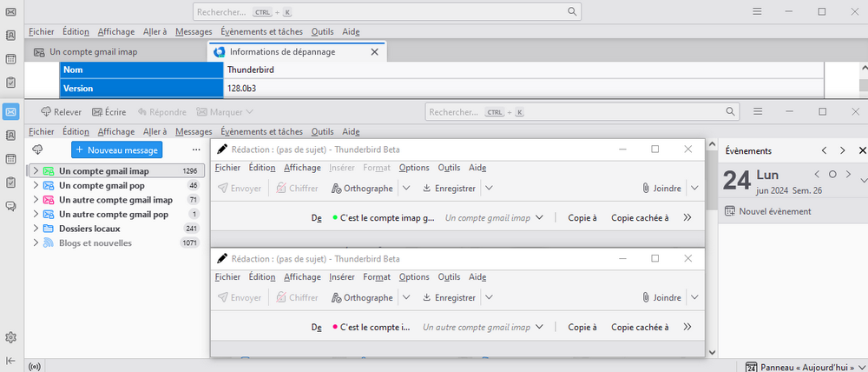Image resolution: width=868 pixels, height=372 pixels.
Task: Click Orthographe in the Un compte gmail imap compose window
Action: click(x=362, y=189)
